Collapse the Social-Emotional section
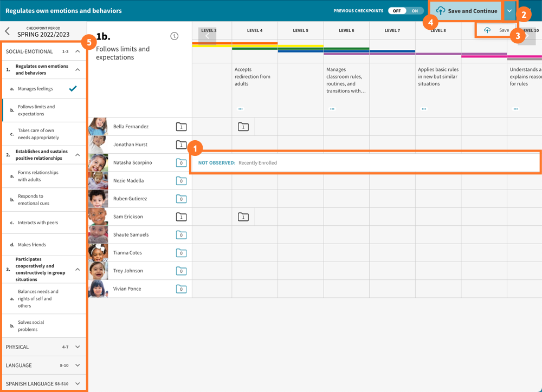The image size is (542, 392). click(x=78, y=51)
